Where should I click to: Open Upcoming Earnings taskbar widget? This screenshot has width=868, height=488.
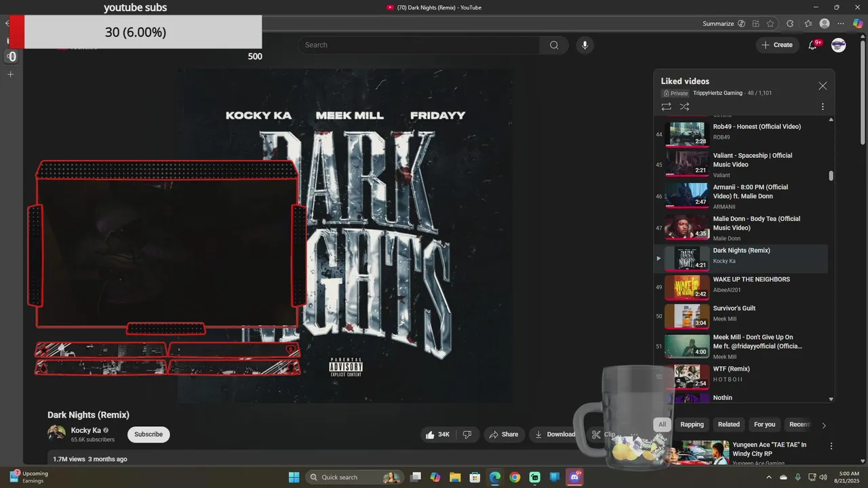(29, 477)
